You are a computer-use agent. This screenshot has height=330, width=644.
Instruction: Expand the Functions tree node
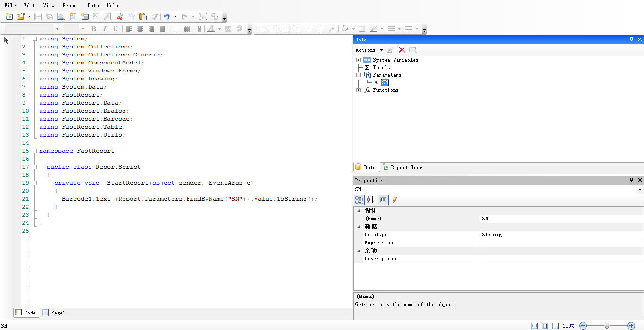[359, 90]
